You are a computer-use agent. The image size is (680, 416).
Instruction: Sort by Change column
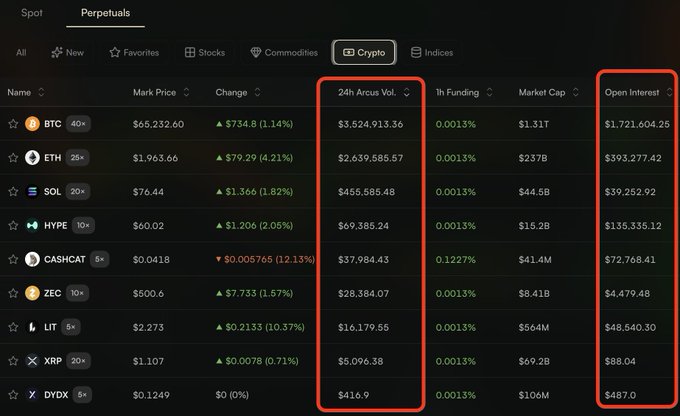238,92
